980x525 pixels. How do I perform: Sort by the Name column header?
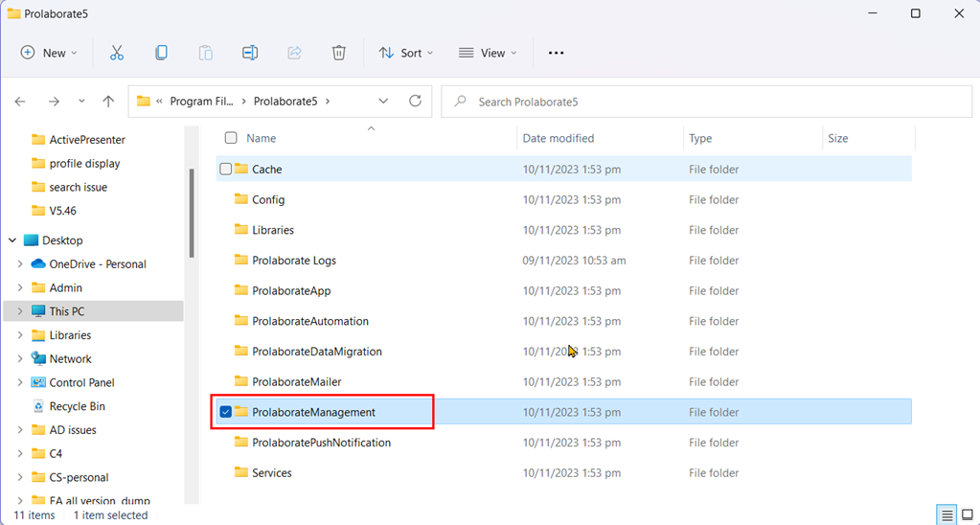(262, 138)
